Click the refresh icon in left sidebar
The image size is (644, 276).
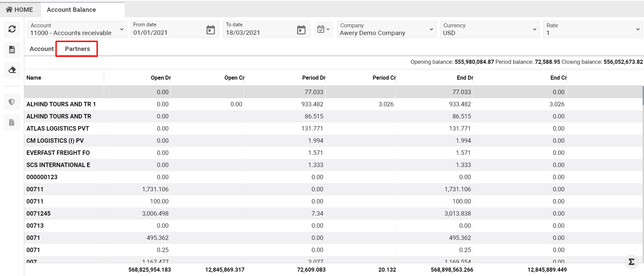pos(12,29)
